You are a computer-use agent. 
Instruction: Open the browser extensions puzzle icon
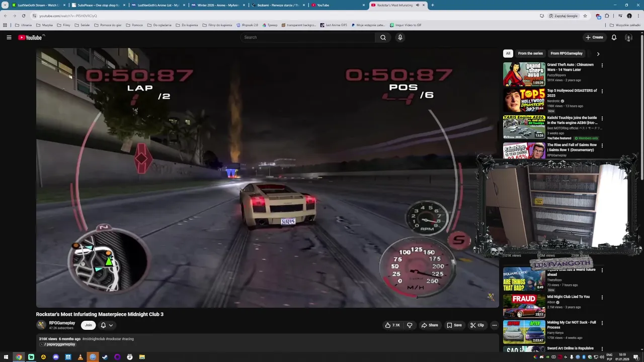point(607,16)
